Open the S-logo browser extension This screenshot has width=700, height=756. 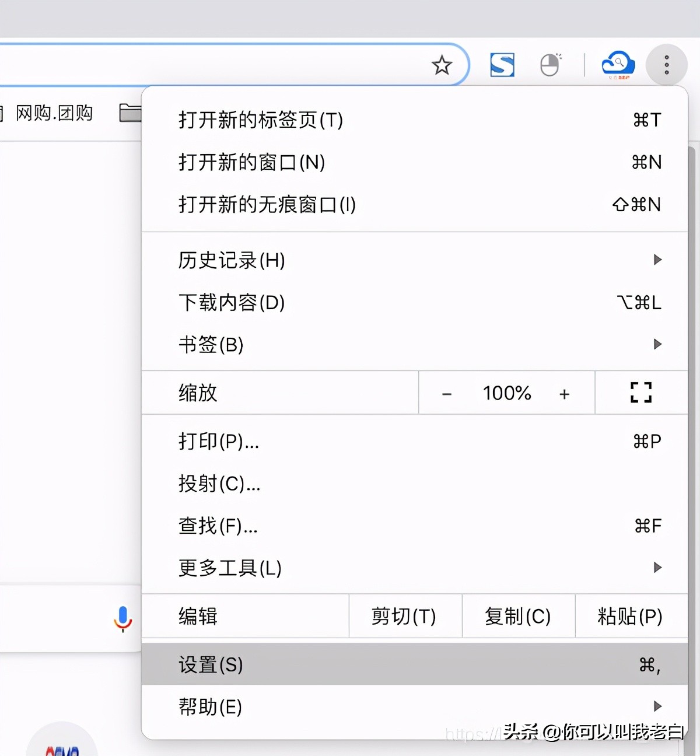click(x=502, y=64)
